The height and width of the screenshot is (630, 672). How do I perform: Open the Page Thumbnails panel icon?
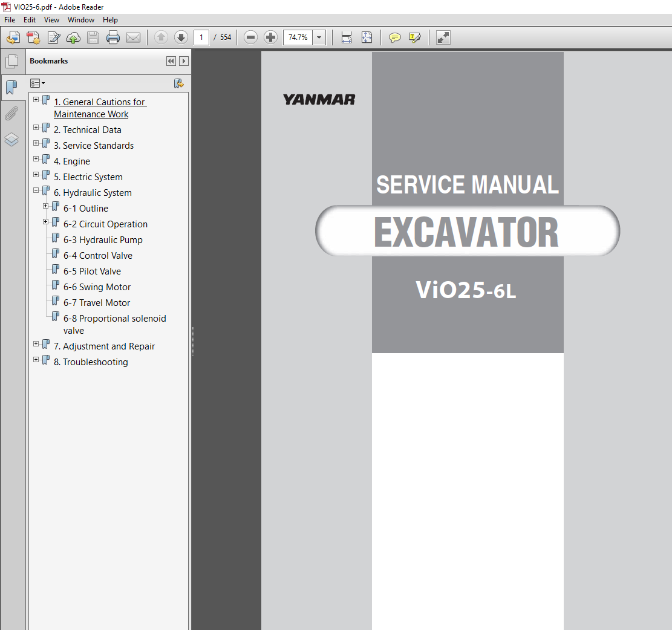pyautogui.click(x=12, y=61)
